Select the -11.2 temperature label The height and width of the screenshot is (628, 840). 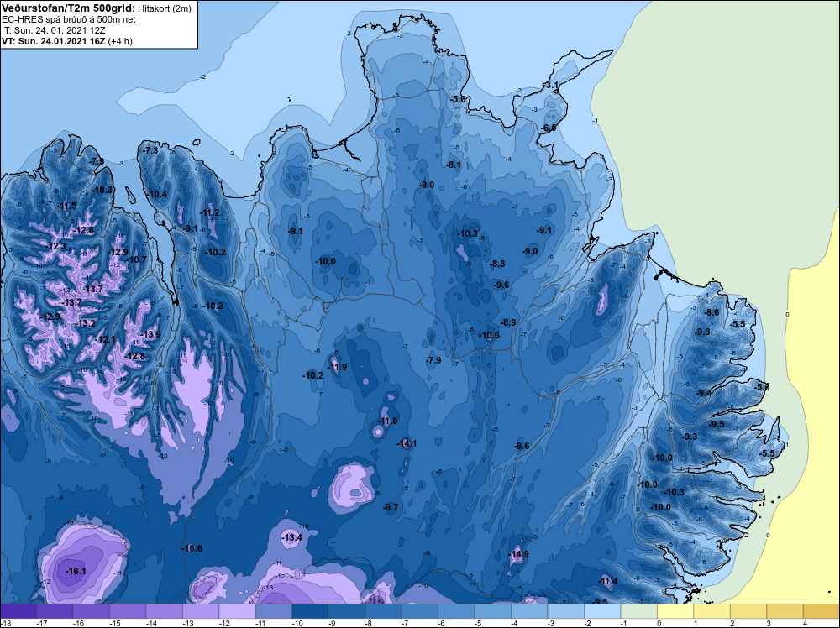click(209, 212)
